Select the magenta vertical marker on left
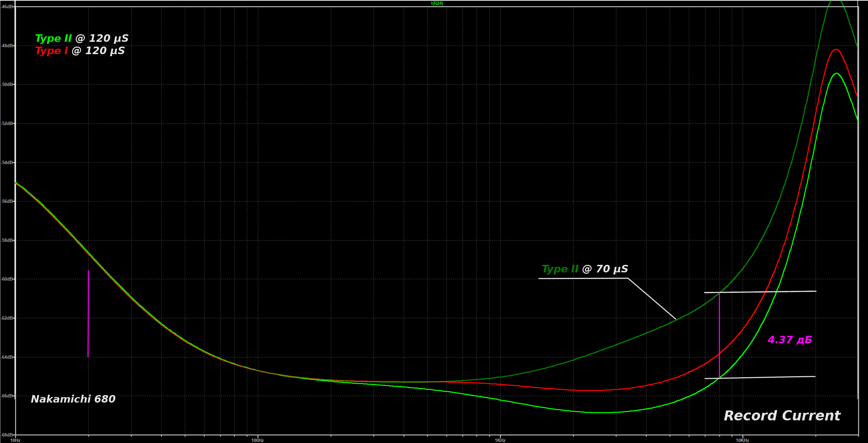The width and height of the screenshot is (868, 443). [88, 313]
